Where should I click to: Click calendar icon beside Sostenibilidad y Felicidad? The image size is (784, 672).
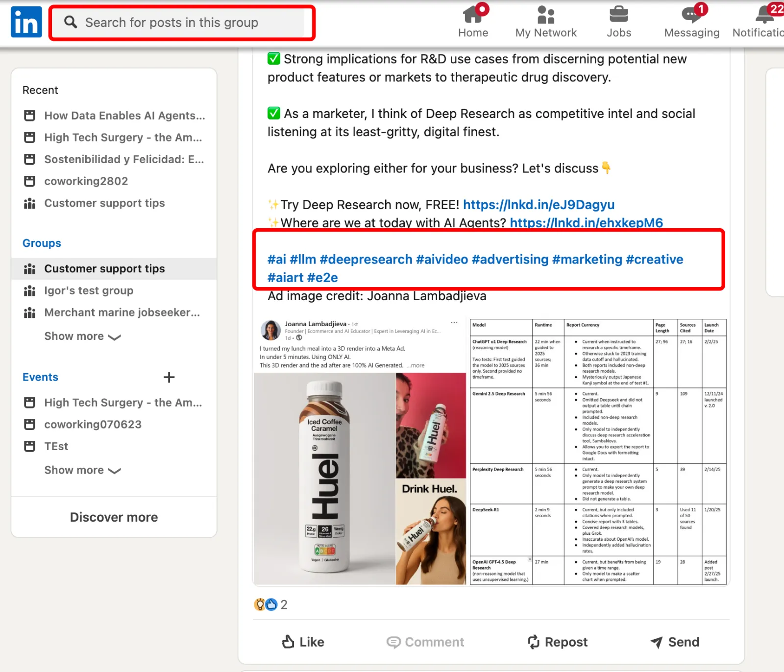tap(30, 159)
